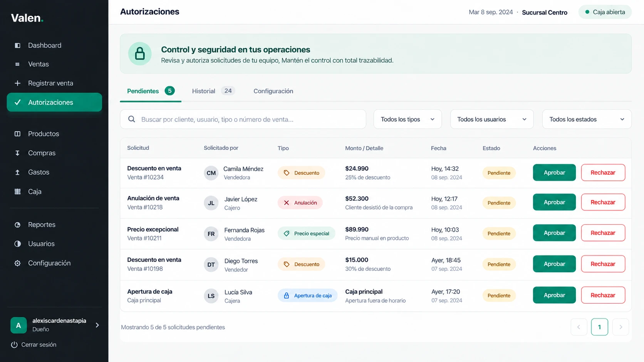The height and width of the screenshot is (362, 644).
Task: Approve Camila Méndez's discount request
Action: click(x=554, y=172)
